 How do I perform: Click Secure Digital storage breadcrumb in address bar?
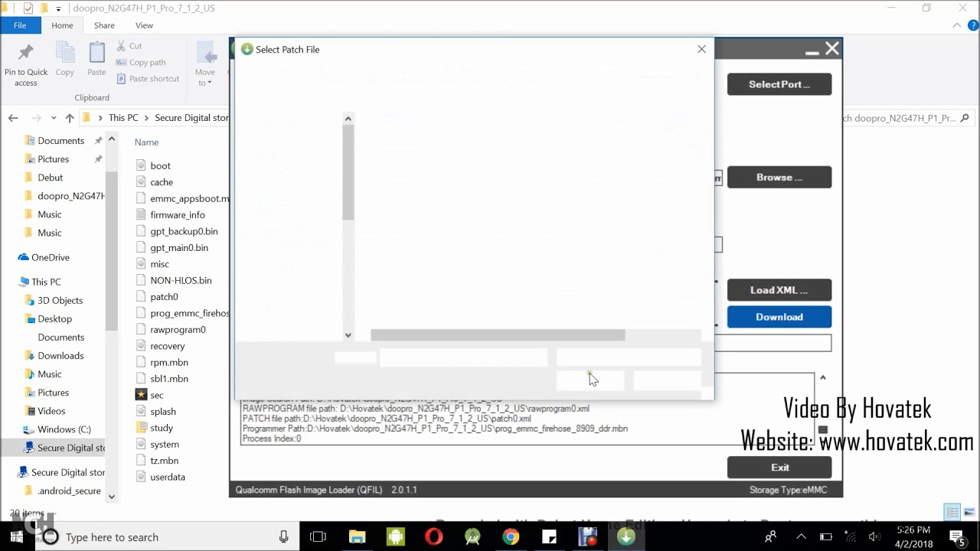click(191, 118)
